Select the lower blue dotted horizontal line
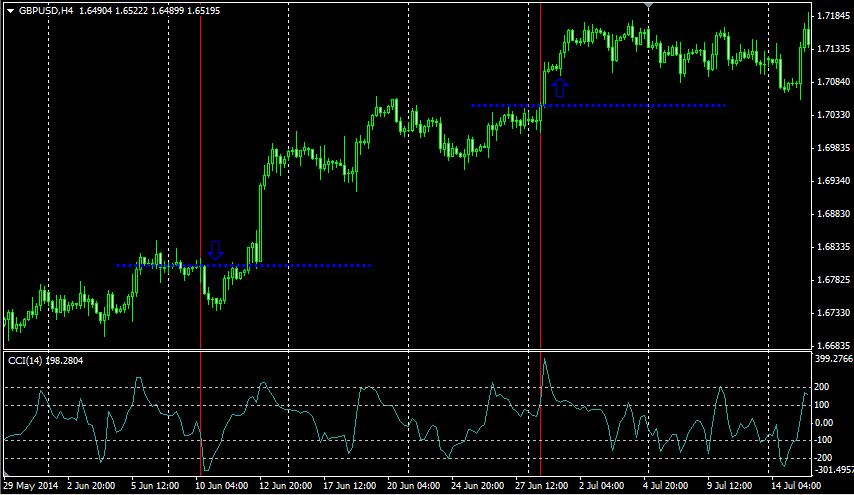Image resolution: width=854 pixels, height=495 pixels. point(243,265)
